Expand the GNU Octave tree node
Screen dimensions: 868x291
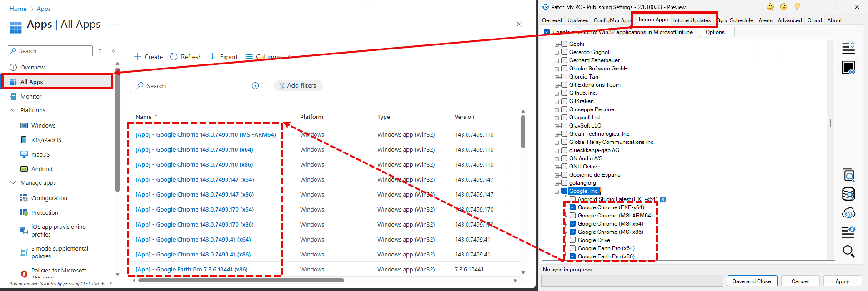pos(557,167)
